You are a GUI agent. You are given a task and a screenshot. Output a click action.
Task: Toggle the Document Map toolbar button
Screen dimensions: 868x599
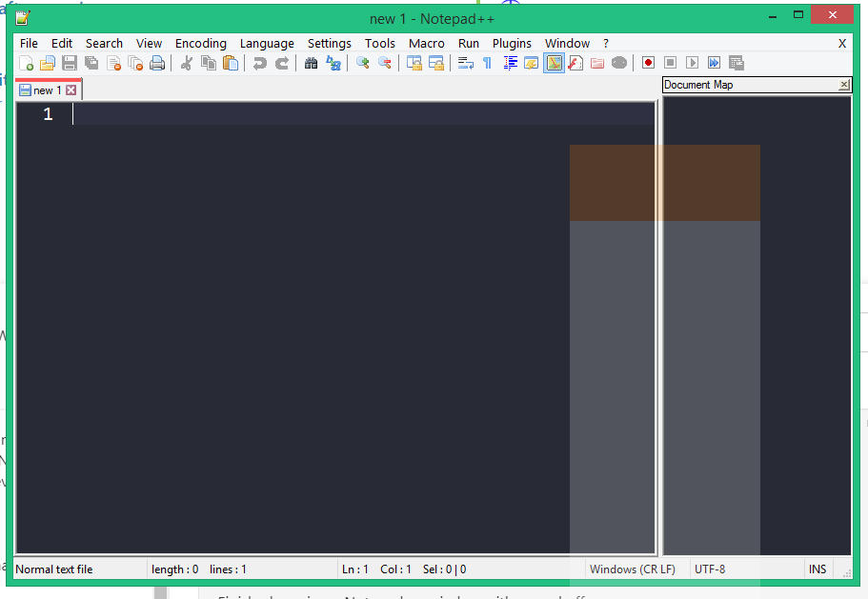tap(554, 63)
